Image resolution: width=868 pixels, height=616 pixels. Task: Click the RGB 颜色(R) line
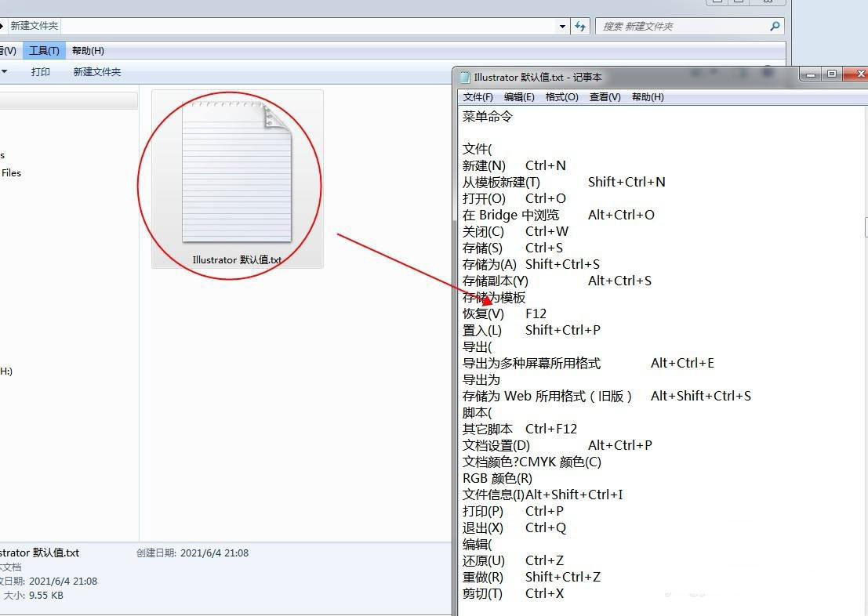[x=498, y=479]
